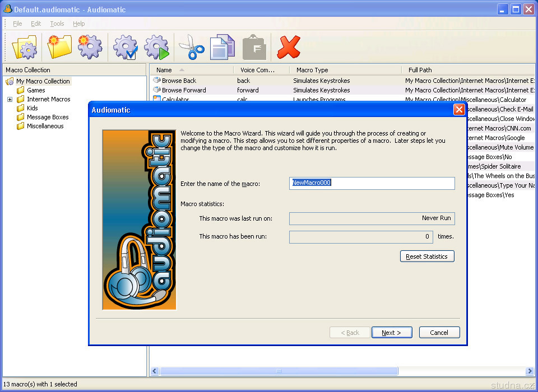Select the My Macro Collection root item

point(43,81)
